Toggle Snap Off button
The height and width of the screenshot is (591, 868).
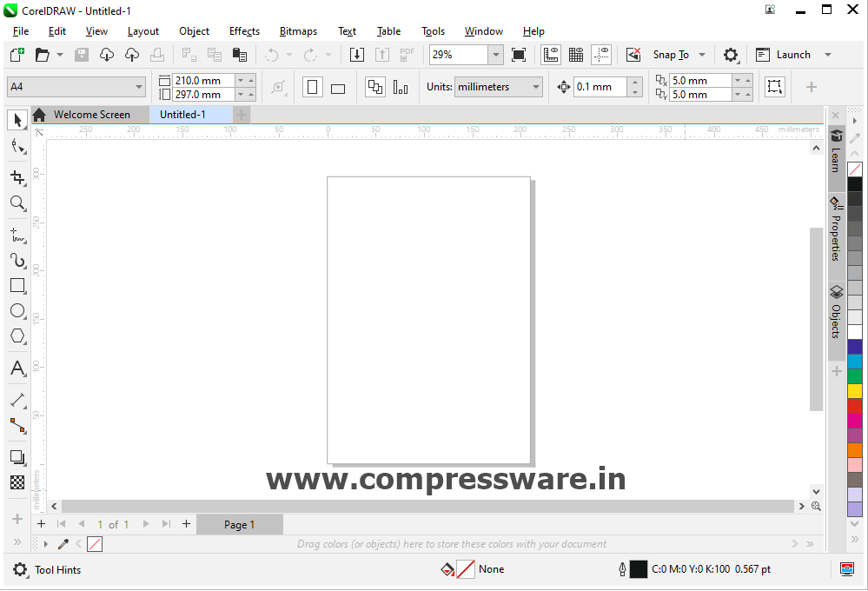pos(633,54)
